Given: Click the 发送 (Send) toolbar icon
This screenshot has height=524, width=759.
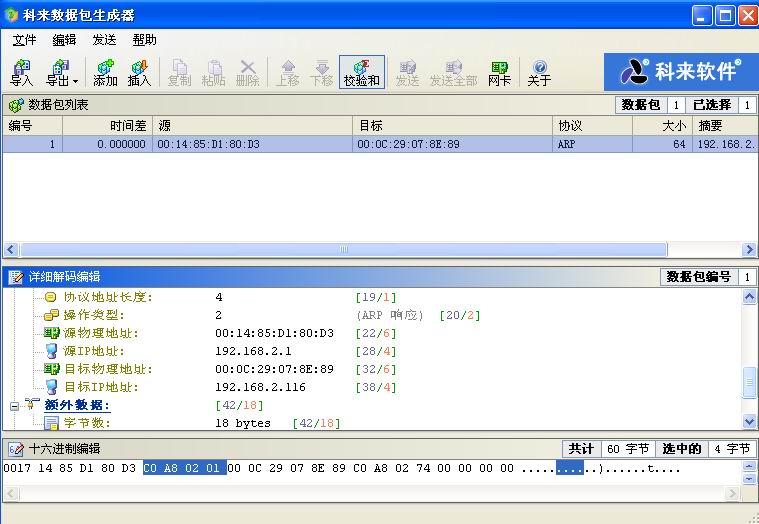Looking at the screenshot, I should point(407,73).
